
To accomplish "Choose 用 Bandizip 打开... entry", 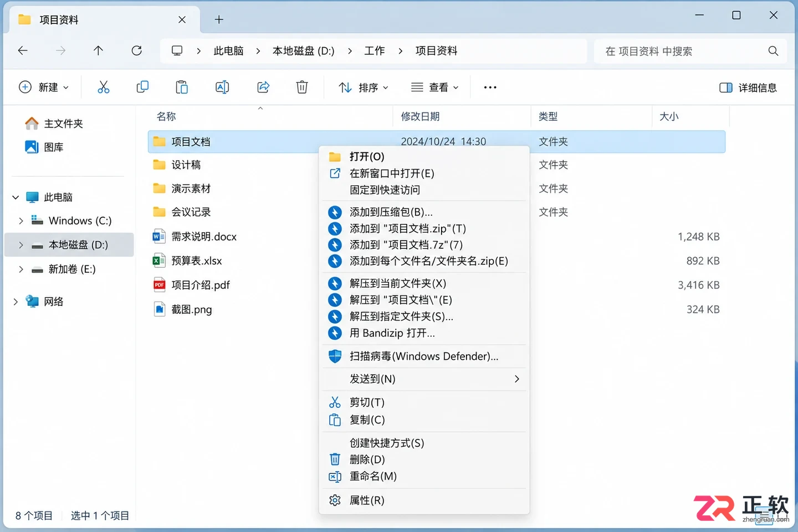I will (424, 333).
